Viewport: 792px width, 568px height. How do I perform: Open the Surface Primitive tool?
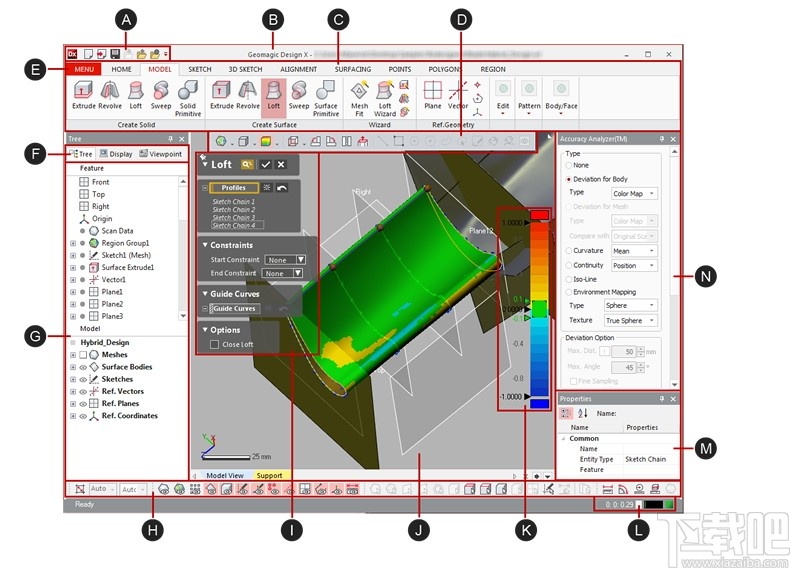[x=326, y=98]
